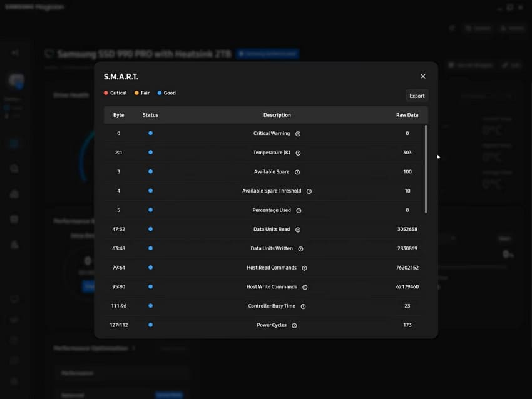The height and width of the screenshot is (399, 532).
Task: Click the Data Units Read status dot
Action: pyautogui.click(x=150, y=229)
